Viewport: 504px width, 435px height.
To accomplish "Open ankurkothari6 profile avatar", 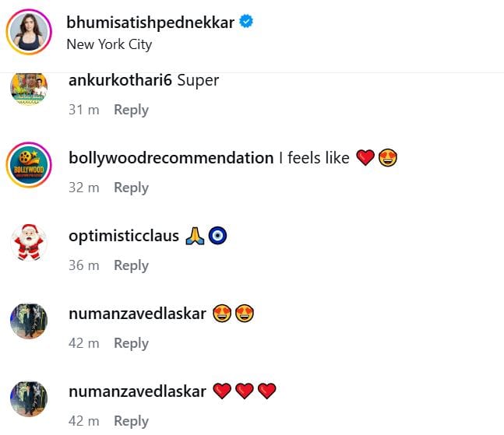I will (29, 89).
